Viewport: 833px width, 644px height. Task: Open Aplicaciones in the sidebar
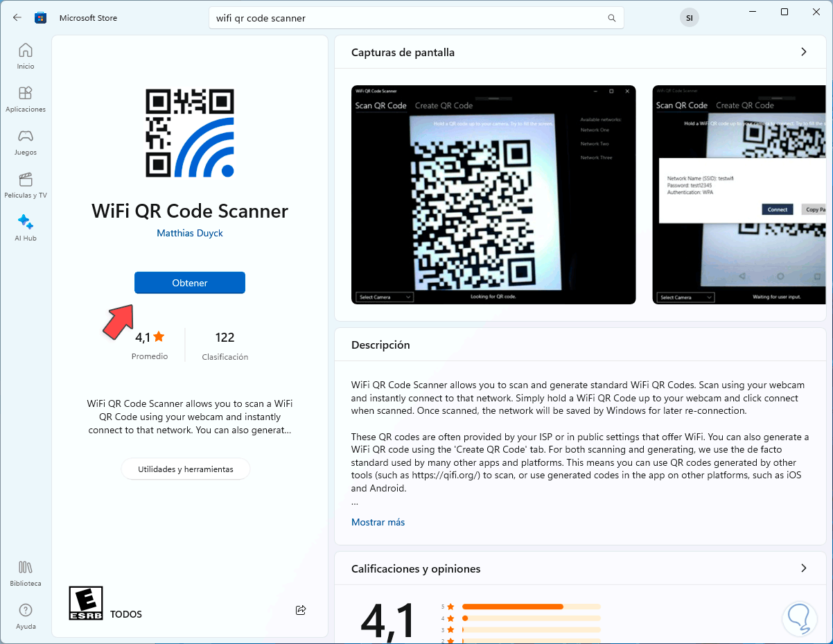coord(26,99)
